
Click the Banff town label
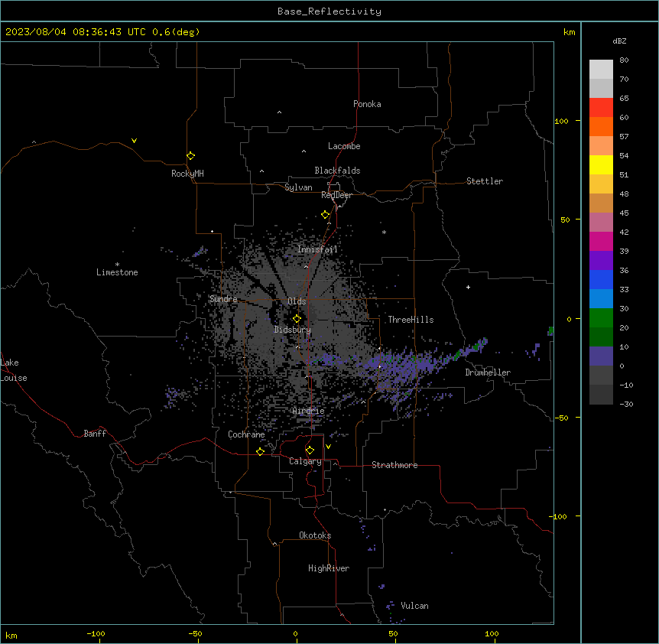click(95, 434)
